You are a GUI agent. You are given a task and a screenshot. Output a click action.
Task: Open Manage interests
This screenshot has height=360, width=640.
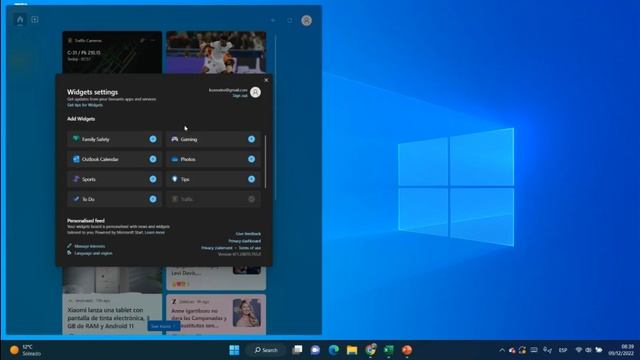tap(89, 246)
